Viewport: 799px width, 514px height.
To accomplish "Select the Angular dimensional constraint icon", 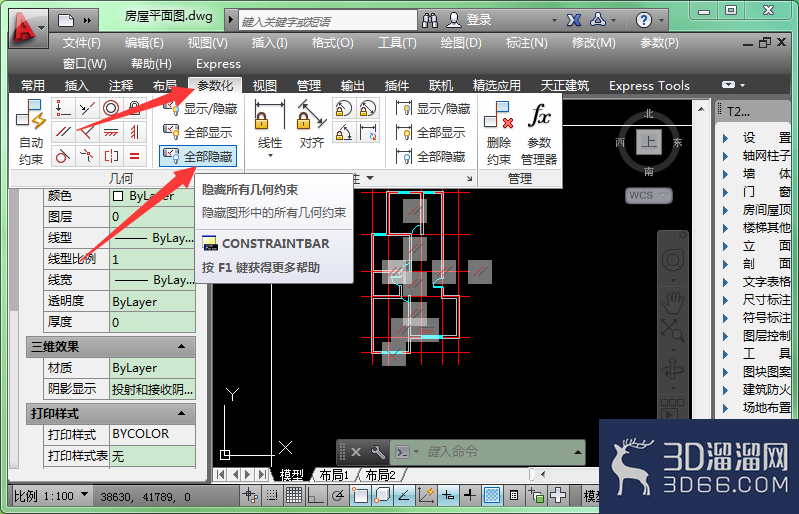I will click(343, 132).
